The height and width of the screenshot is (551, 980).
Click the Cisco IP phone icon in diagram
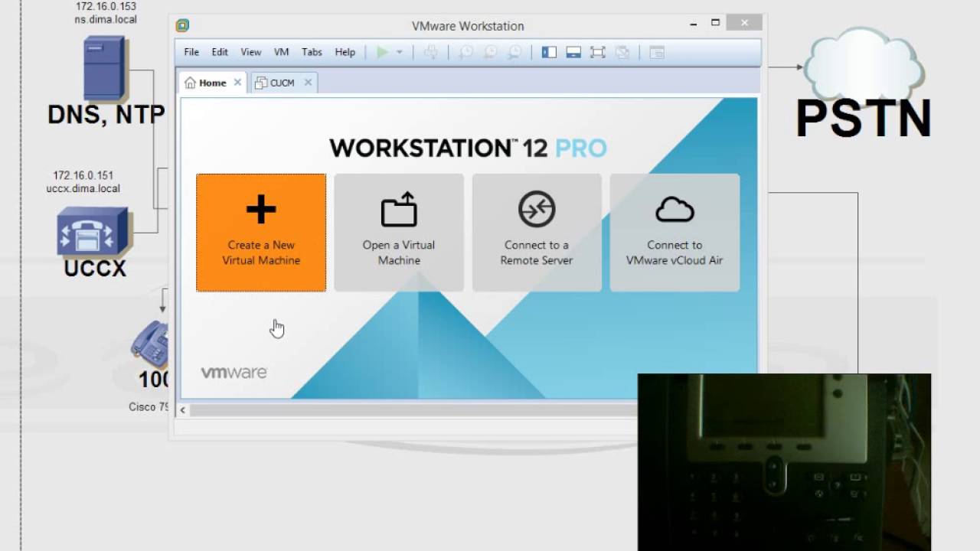point(150,344)
